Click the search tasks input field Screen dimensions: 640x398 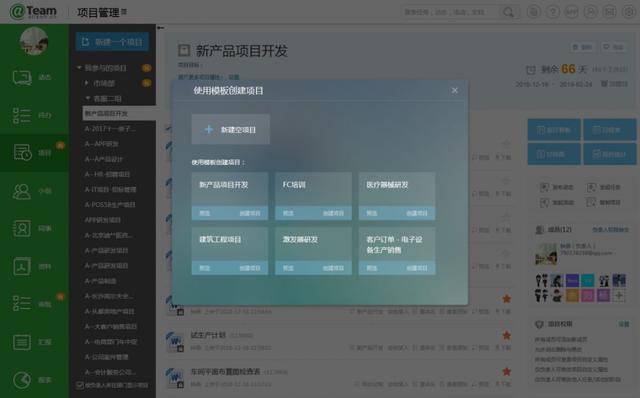click(449, 12)
